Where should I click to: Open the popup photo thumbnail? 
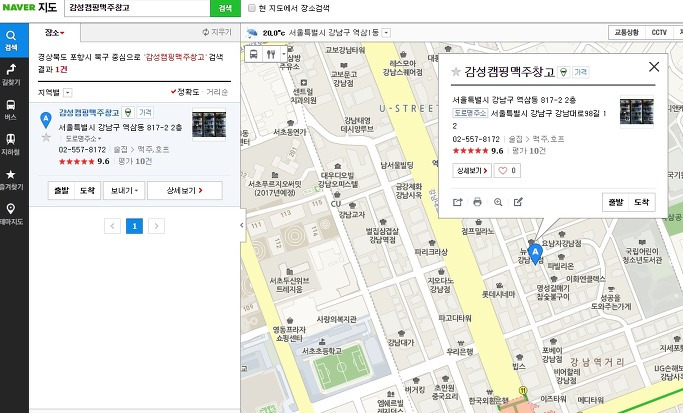click(636, 112)
